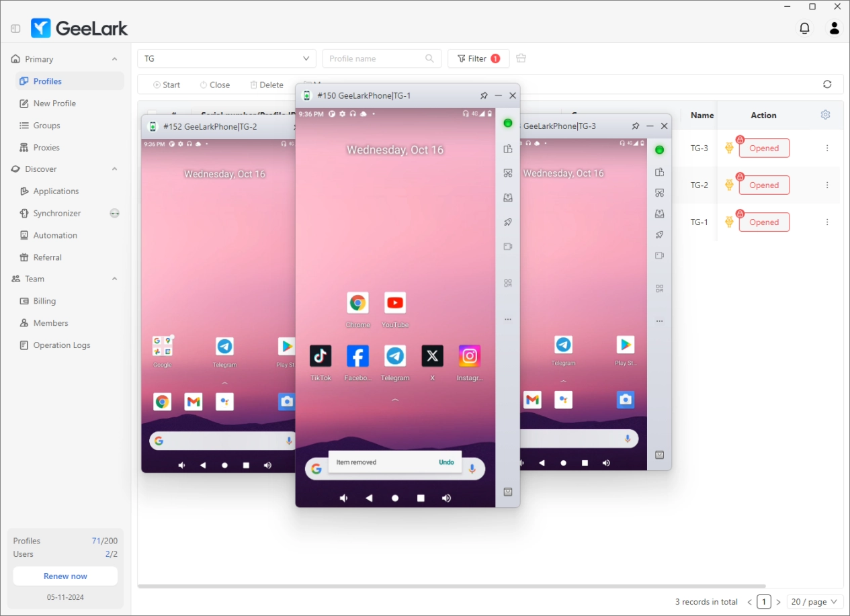The width and height of the screenshot is (850, 616).
Task: Open YouTube app on TG-1 phone
Action: (395, 303)
